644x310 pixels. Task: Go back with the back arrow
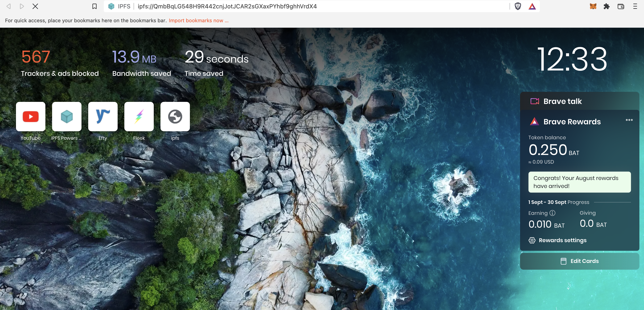pos(8,6)
